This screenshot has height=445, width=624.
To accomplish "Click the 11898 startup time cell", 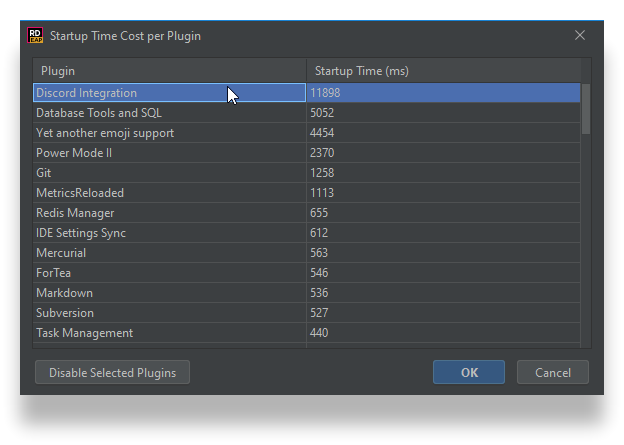I will [x=443, y=93].
